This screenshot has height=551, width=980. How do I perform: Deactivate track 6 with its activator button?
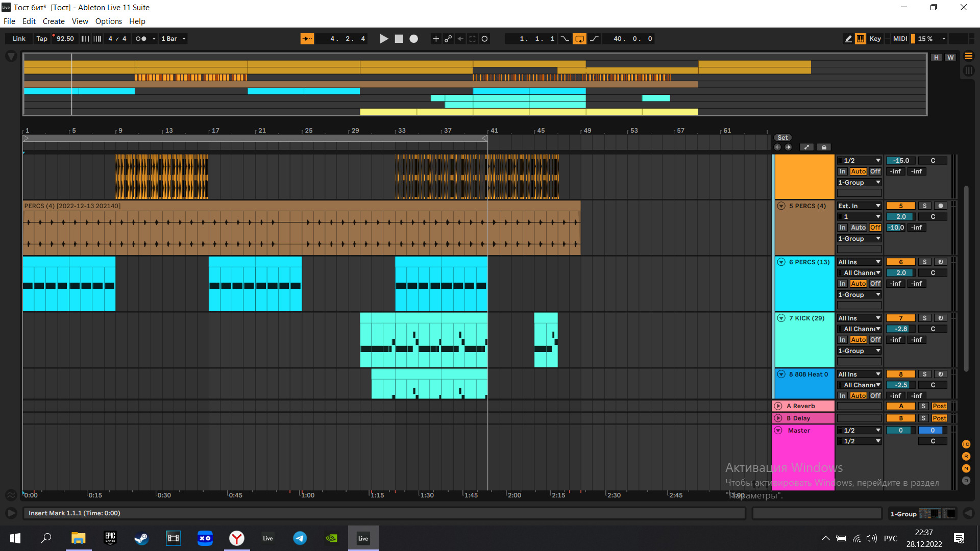tap(900, 262)
